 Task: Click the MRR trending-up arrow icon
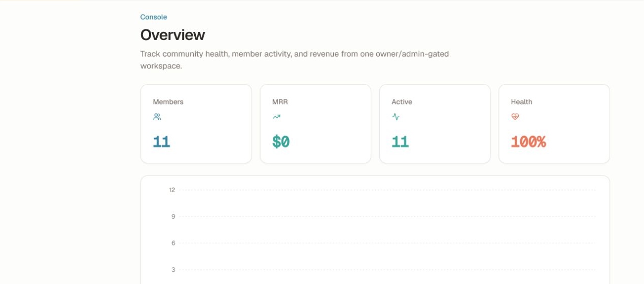pos(276,117)
